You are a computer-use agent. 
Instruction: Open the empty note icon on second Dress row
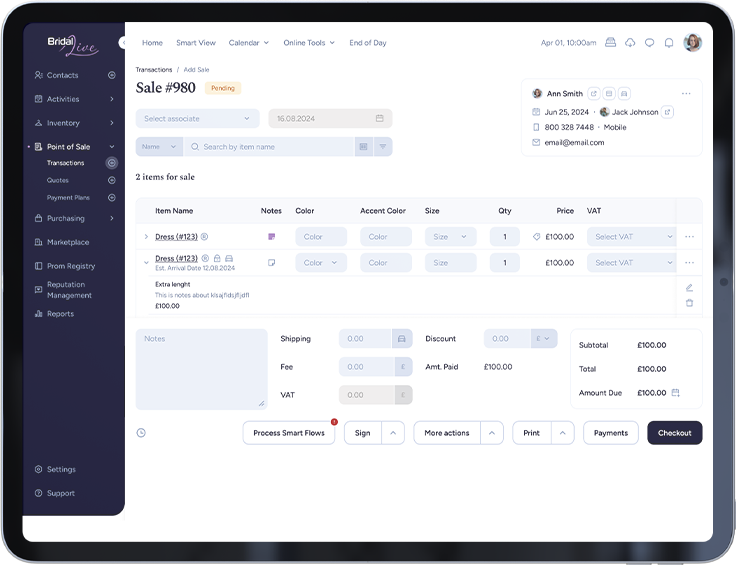pyautogui.click(x=271, y=263)
